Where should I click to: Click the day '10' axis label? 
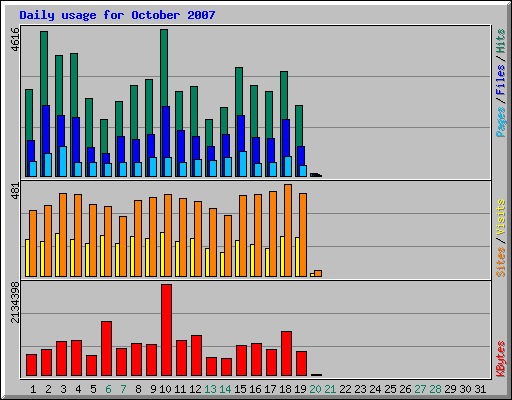tap(165, 389)
